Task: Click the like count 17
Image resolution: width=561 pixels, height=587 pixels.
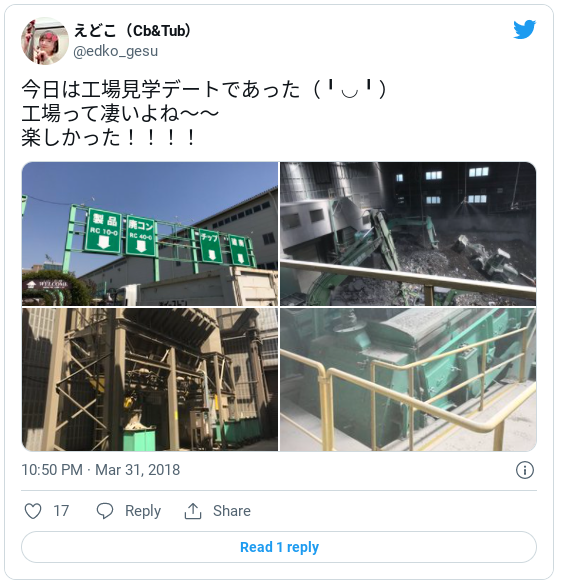Action: [61, 511]
